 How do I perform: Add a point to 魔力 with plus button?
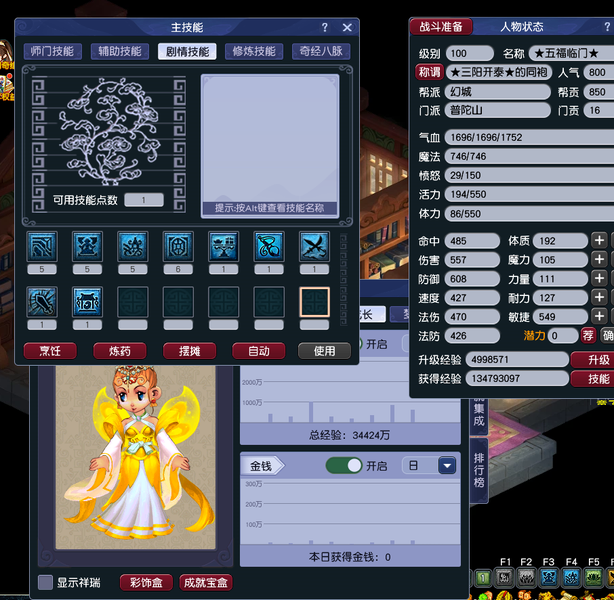click(x=599, y=259)
